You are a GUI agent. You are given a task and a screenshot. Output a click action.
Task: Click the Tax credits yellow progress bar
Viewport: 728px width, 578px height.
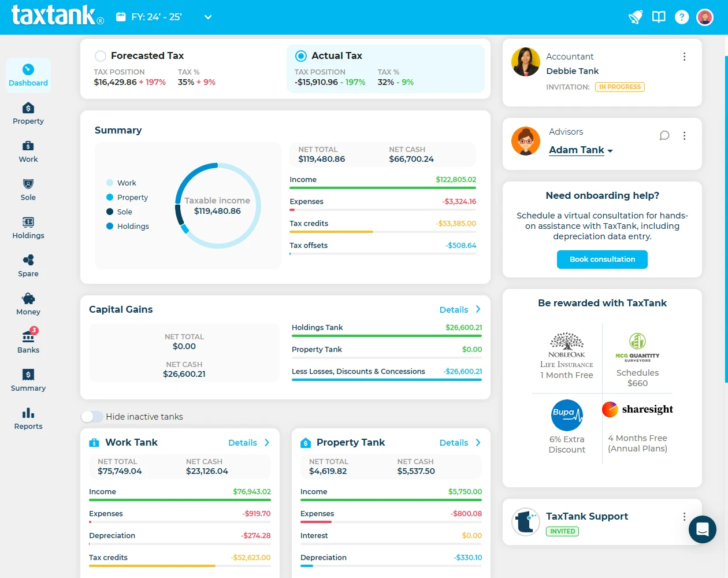coord(330,232)
